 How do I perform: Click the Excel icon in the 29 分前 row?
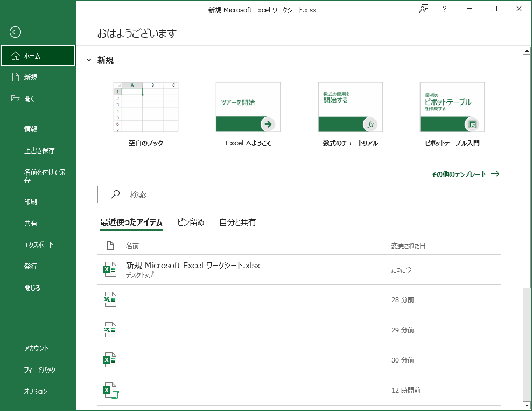point(110,330)
